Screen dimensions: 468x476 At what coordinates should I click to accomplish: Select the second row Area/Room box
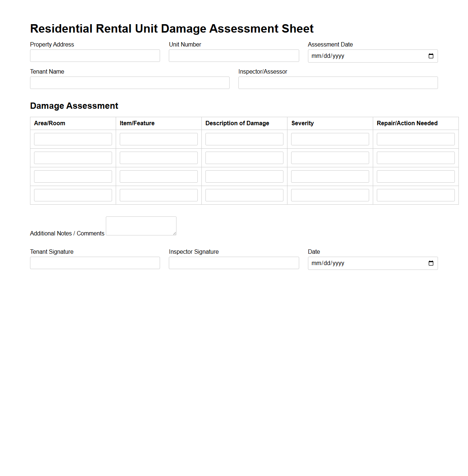point(73,157)
